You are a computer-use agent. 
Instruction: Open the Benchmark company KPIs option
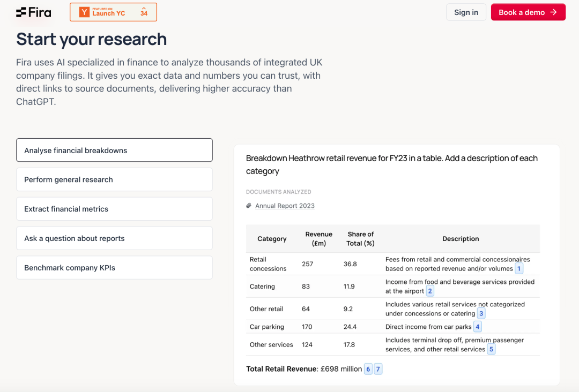114,268
